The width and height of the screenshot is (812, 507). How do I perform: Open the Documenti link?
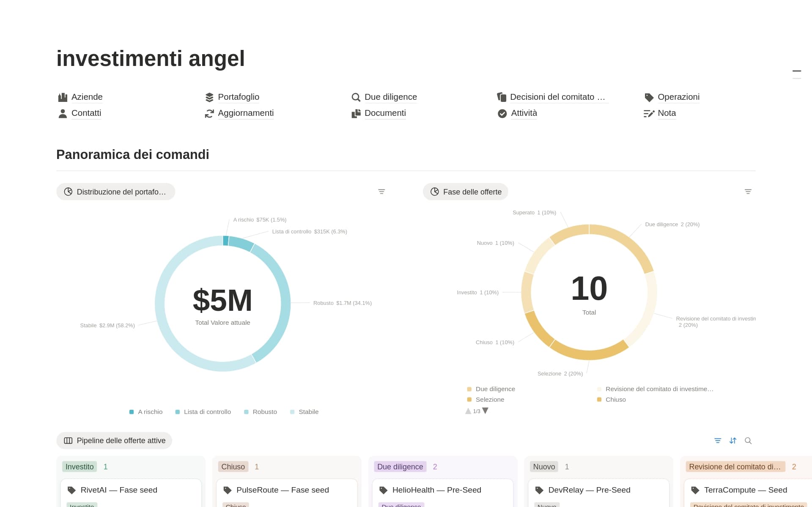[x=385, y=113]
